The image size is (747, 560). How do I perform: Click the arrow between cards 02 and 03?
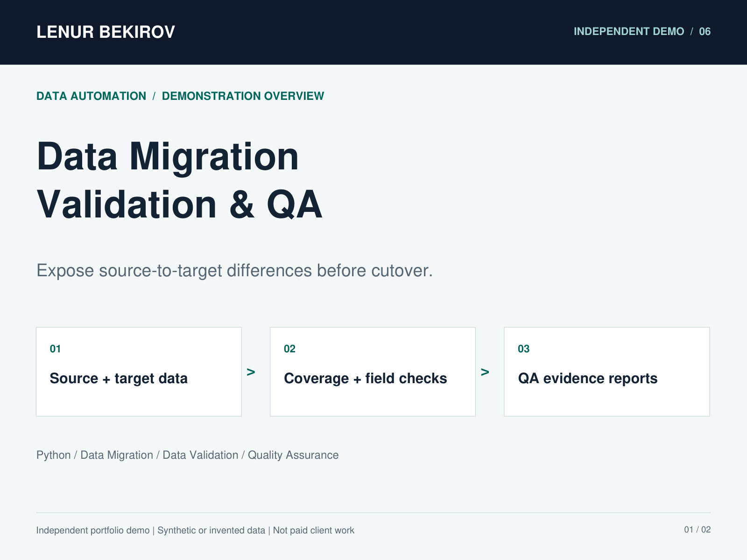[x=485, y=372]
